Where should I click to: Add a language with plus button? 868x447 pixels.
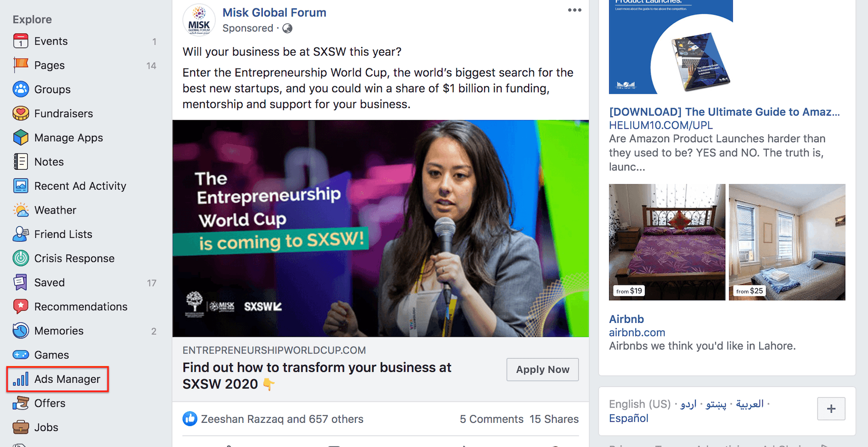(831, 408)
